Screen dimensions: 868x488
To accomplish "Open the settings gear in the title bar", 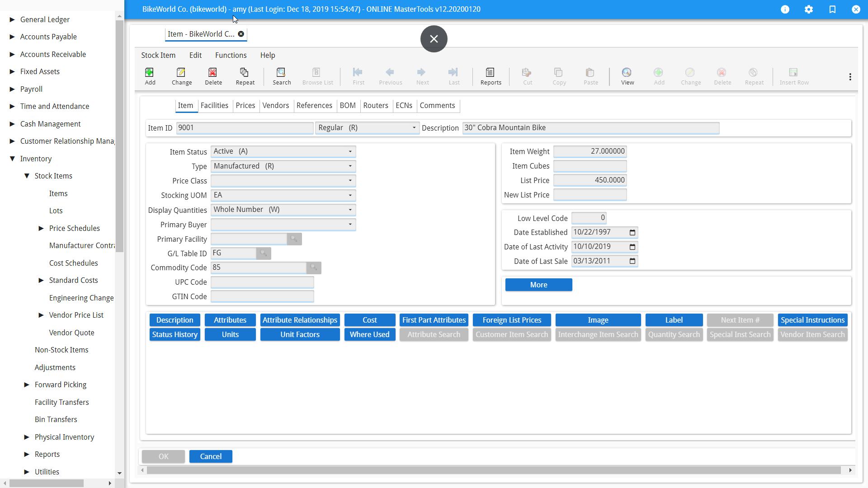I will [x=809, y=9].
